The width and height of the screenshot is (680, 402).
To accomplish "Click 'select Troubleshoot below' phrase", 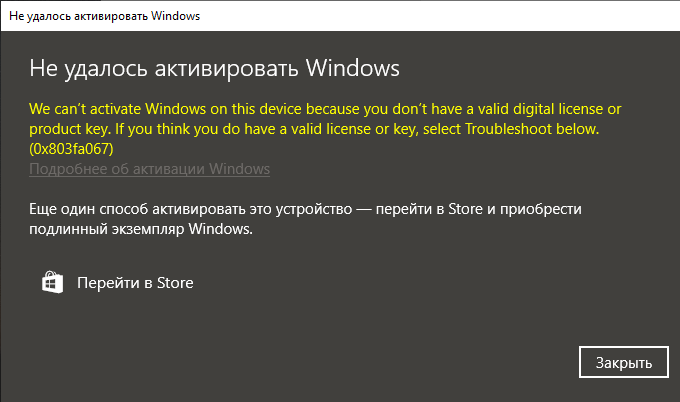I will pyautogui.click(x=511, y=129).
